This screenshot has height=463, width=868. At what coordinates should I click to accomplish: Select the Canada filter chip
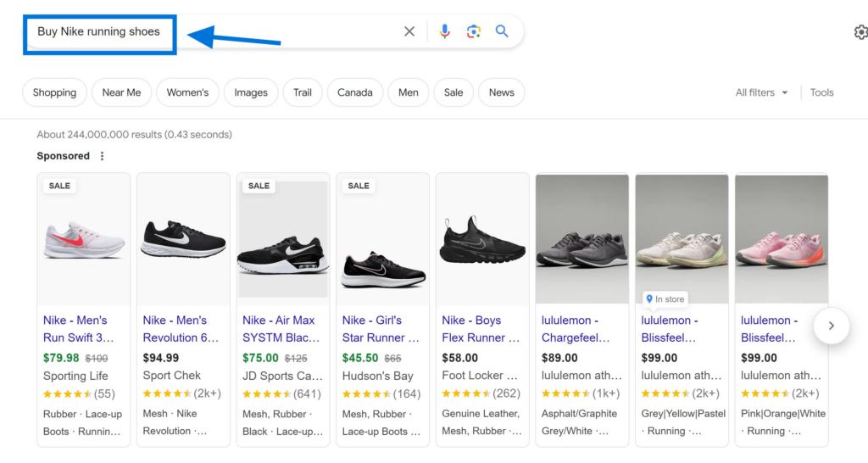(355, 92)
